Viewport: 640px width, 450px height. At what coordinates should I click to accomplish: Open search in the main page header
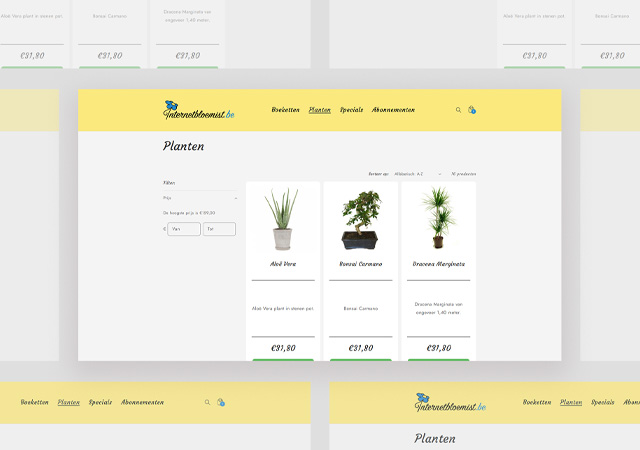tap(458, 110)
